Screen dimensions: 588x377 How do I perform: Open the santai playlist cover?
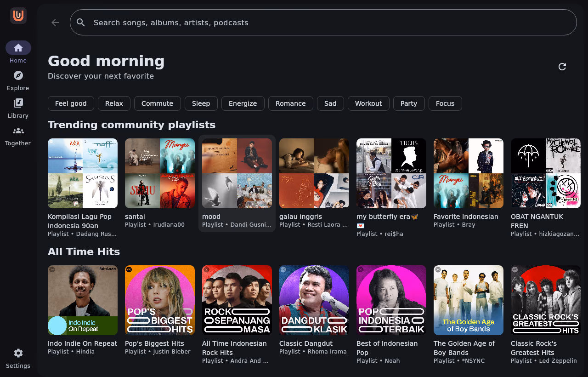(160, 173)
